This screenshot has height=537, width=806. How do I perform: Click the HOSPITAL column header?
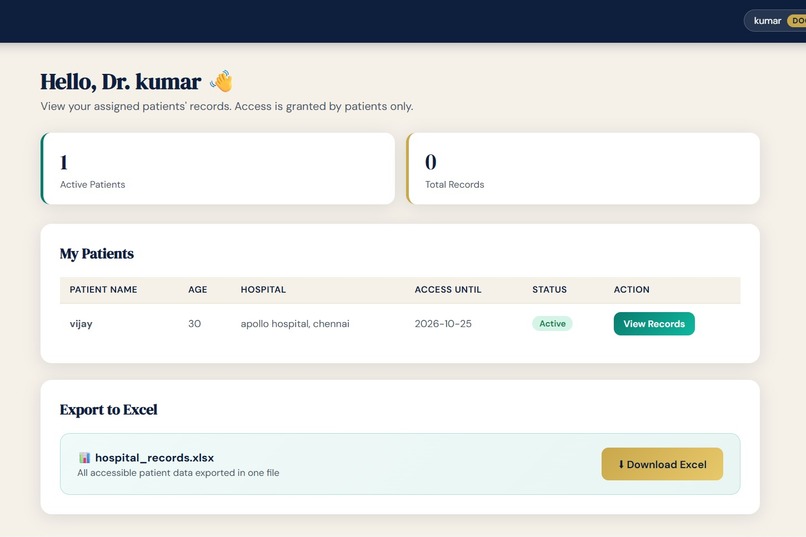[263, 289]
